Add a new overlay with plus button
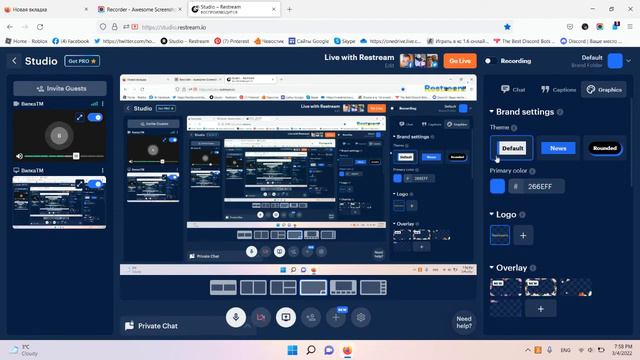This screenshot has width=640, height=360. point(541,309)
